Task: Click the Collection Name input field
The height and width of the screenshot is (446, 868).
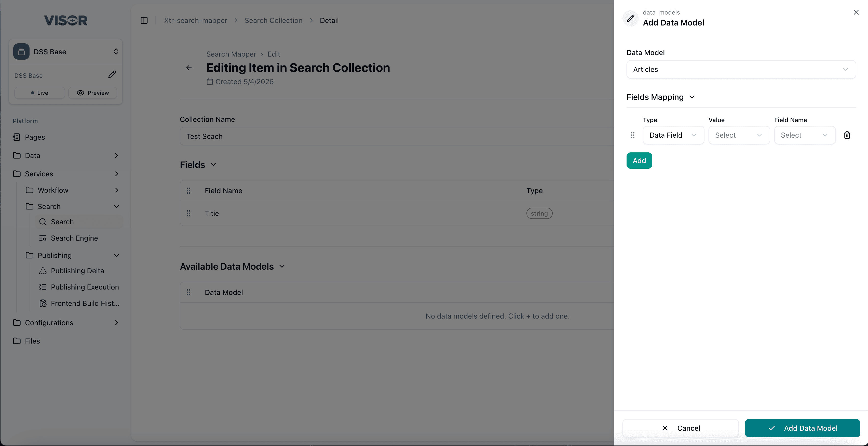Action: (397, 136)
